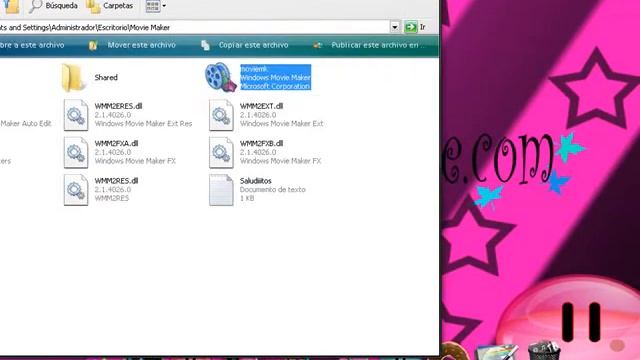This screenshot has height=360, width=640.
Task: Select the 'WMM2FXA.dll' file name
Action: click(116, 144)
